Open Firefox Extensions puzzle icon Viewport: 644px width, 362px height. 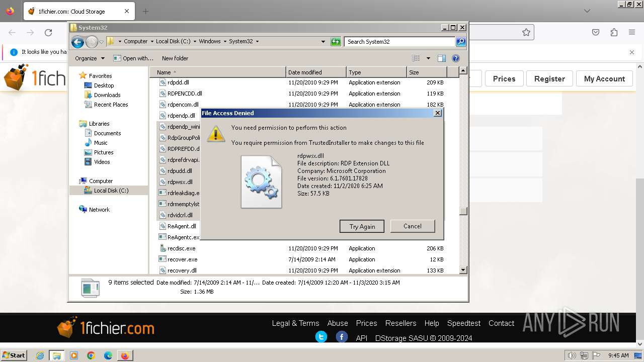click(x=614, y=32)
